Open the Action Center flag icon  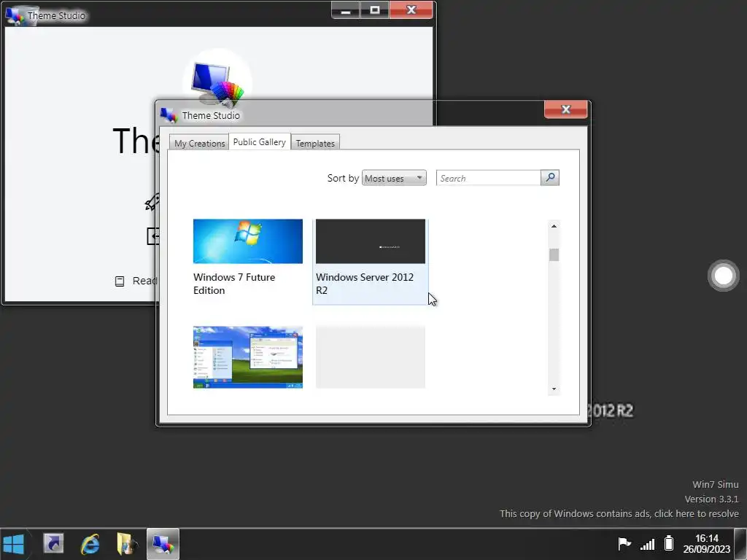click(x=624, y=543)
